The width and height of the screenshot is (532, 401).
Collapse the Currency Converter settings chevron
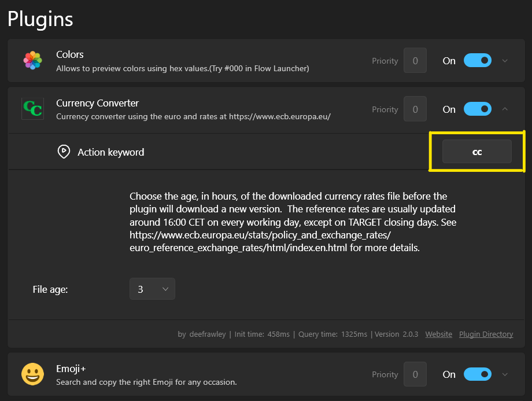(505, 109)
